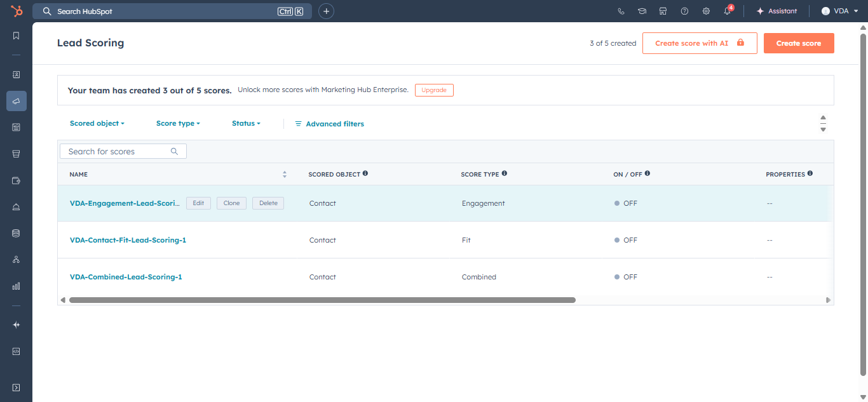Sort the table by Name column

(285, 174)
